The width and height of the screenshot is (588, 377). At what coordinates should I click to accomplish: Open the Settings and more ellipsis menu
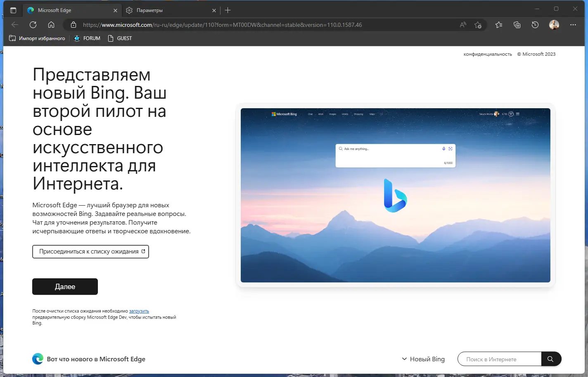click(x=573, y=25)
